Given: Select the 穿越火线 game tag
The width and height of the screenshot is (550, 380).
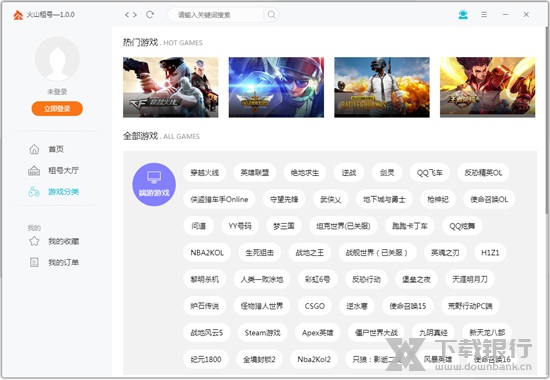Looking at the screenshot, I should click(x=205, y=173).
